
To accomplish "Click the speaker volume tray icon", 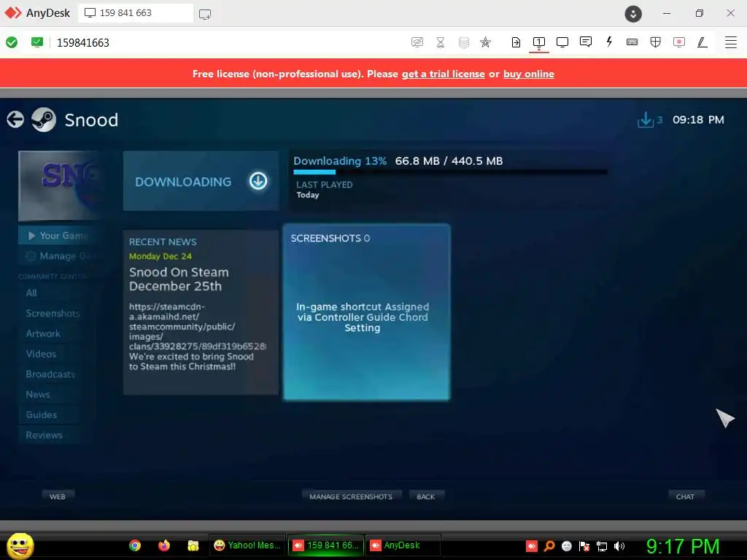I will coord(619,545).
